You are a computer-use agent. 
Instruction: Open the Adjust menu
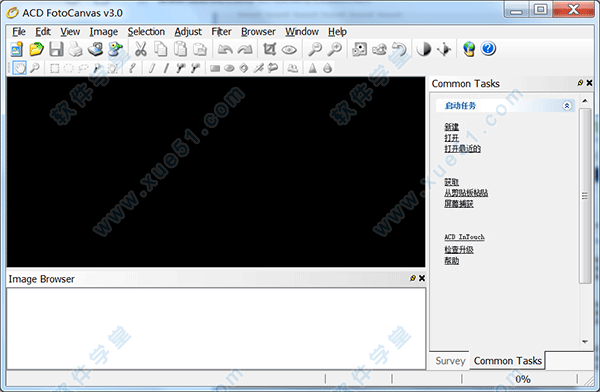(188, 32)
